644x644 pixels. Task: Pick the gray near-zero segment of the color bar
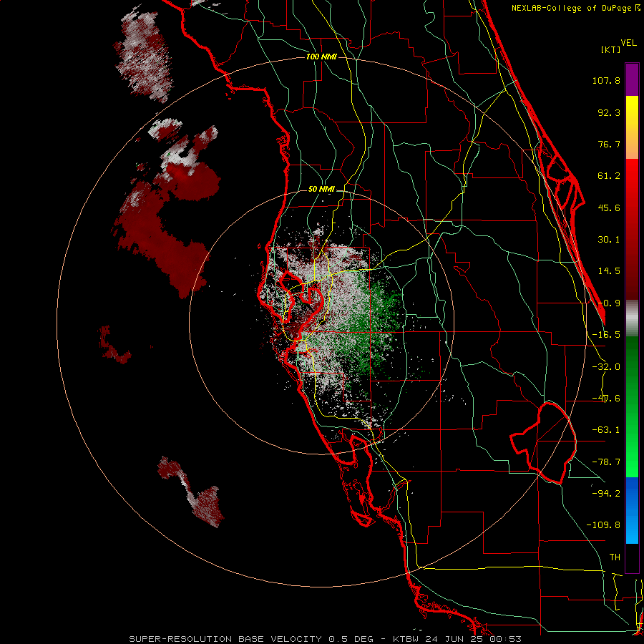point(632,318)
